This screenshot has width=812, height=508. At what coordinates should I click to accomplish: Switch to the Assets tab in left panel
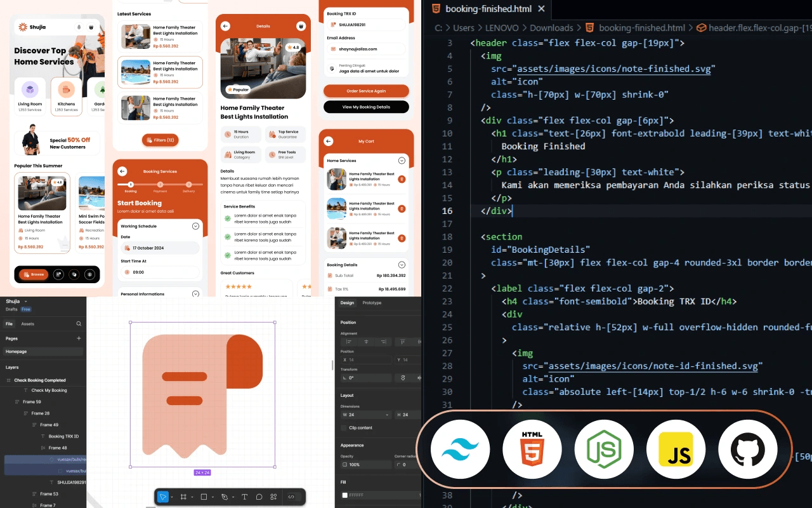click(x=27, y=324)
